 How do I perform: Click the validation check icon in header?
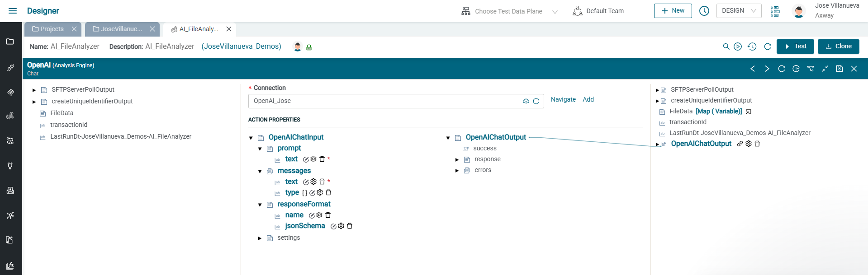click(x=796, y=69)
